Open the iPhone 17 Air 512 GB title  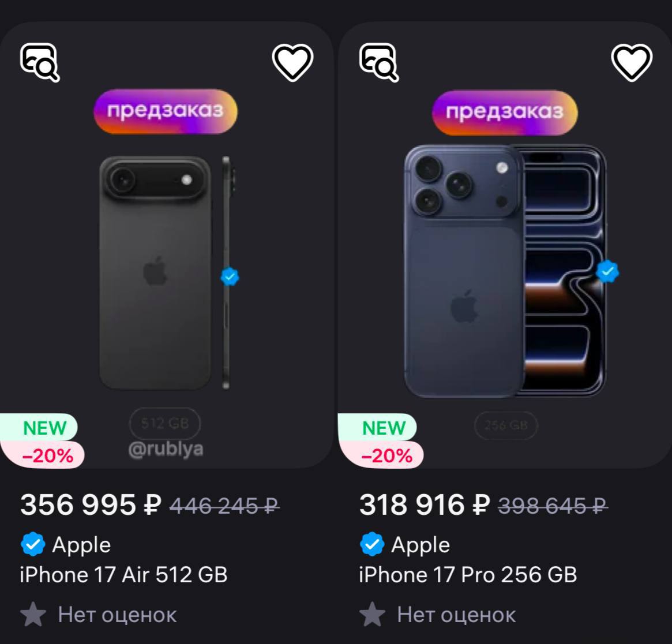tap(123, 575)
